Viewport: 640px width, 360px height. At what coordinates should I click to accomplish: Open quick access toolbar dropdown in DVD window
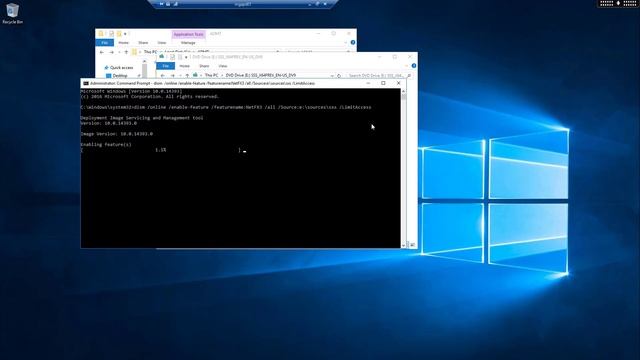186,57
